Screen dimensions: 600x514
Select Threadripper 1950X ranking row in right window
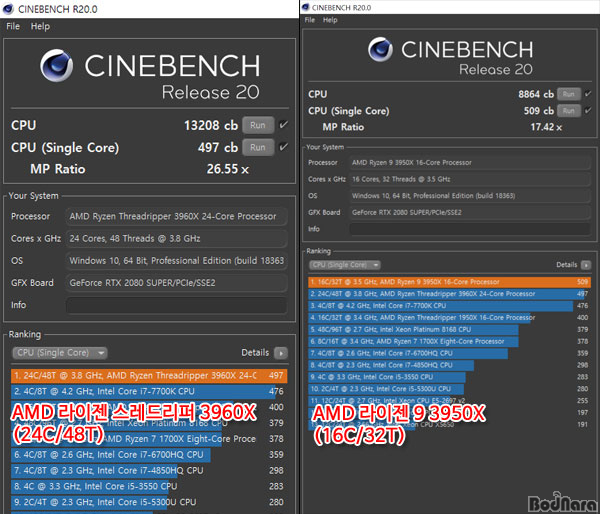(450, 318)
